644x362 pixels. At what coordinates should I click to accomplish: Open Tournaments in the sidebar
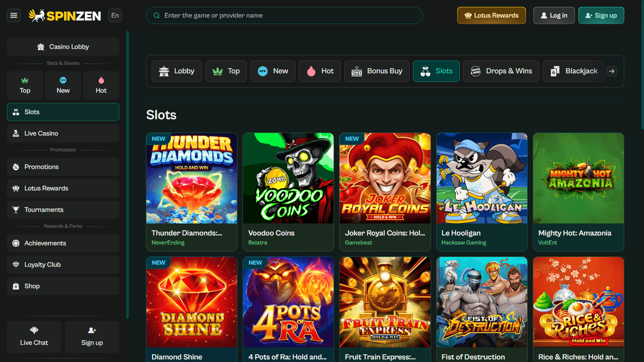63,210
